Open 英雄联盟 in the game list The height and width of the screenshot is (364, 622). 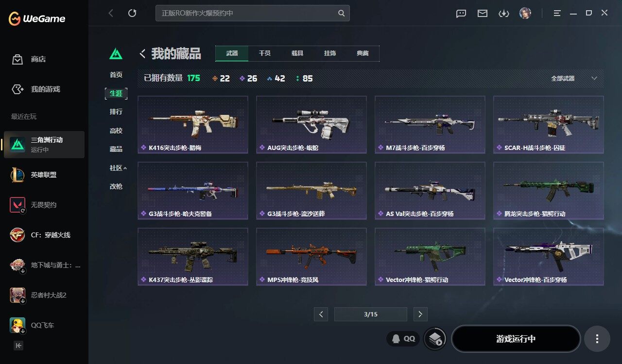point(44,175)
